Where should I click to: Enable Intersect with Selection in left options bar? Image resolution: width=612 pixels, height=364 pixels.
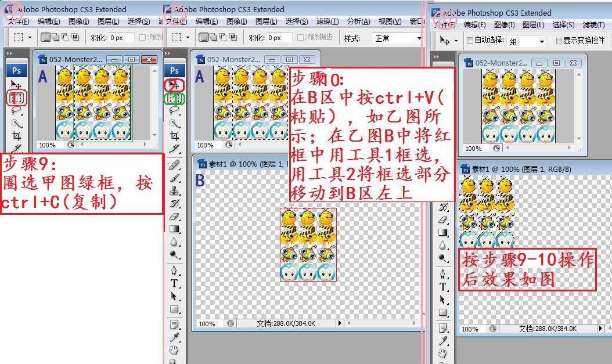(x=75, y=38)
